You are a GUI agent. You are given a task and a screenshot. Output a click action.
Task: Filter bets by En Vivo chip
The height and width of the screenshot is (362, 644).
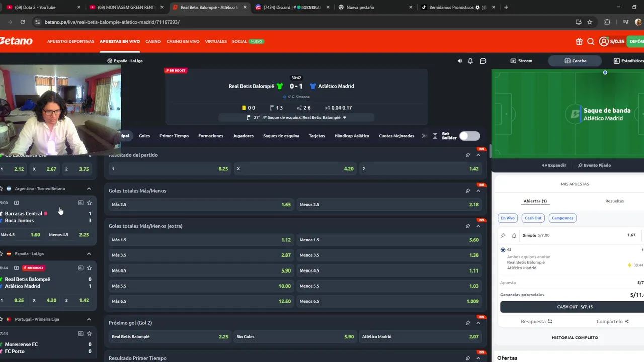(507, 218)
